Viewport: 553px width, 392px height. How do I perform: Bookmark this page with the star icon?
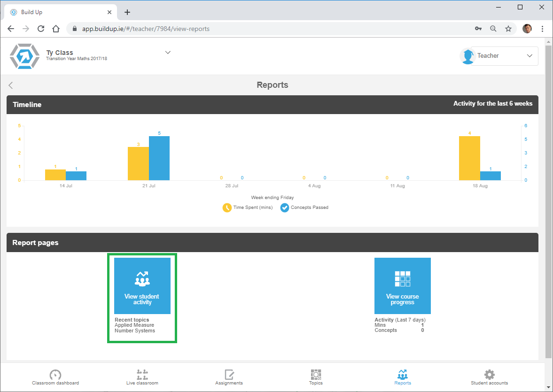[508, 29]
